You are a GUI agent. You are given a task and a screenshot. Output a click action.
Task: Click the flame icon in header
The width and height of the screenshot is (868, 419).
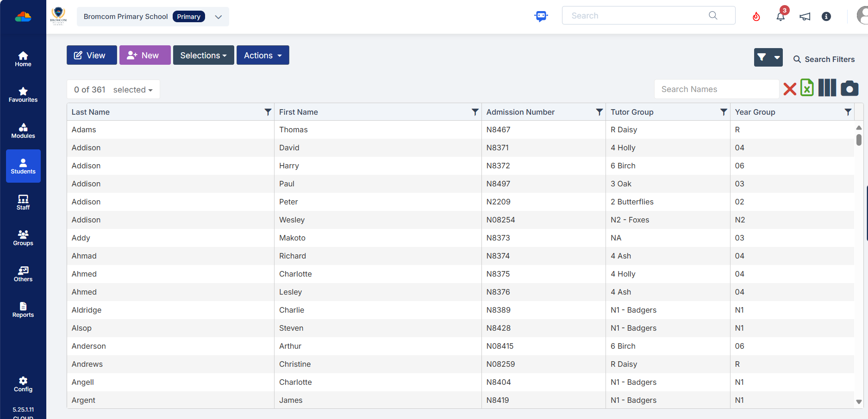756,17
